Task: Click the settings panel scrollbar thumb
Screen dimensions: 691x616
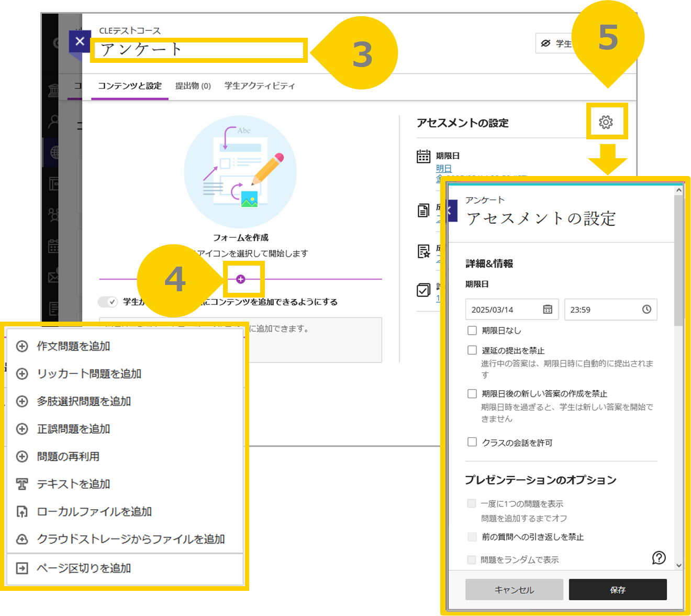Action: (x=679, y=260)
